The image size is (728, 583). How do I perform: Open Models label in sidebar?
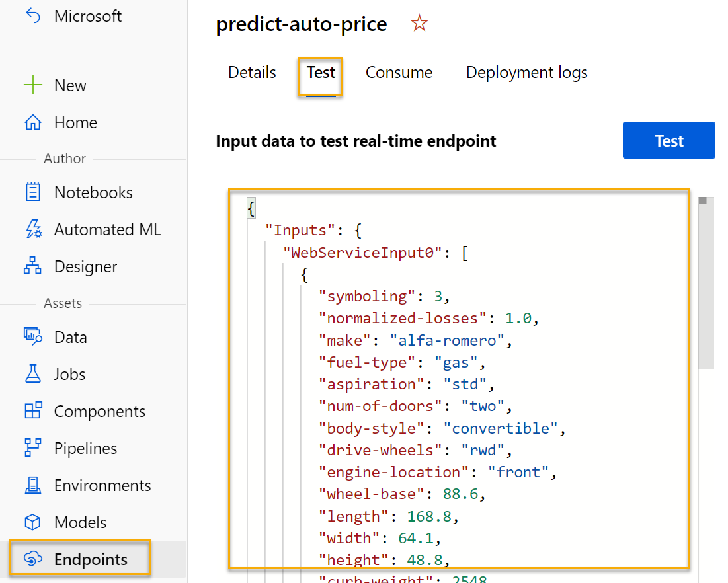click(x=80, y=522)
